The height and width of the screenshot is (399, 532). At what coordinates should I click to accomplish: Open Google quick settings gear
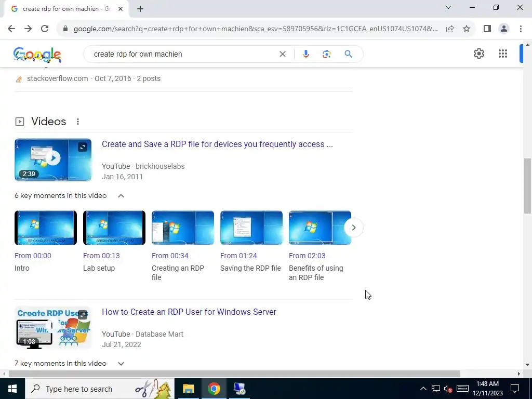click(478, 54)
